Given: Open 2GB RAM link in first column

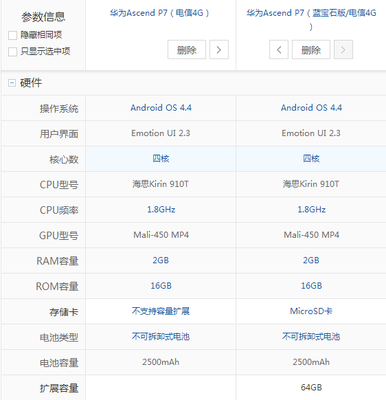Looking at the screenshot, I should (x=161, y=260).
